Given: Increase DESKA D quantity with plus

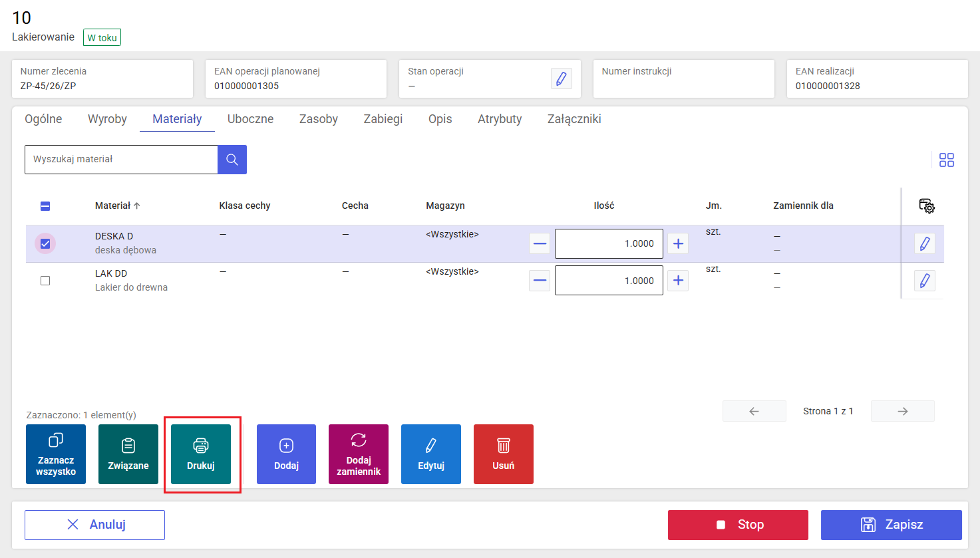Looking at the screenshot, I should 678,243.
